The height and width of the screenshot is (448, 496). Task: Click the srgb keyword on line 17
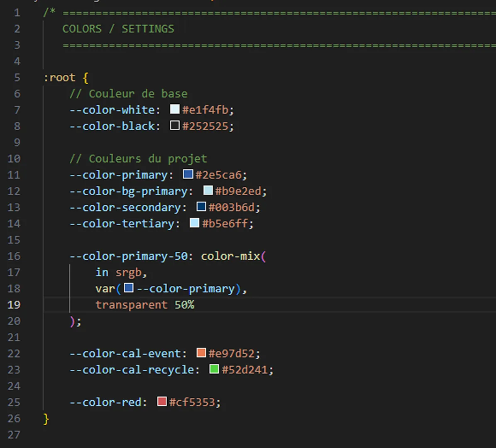pyautogui.click(x=130, y=272)
